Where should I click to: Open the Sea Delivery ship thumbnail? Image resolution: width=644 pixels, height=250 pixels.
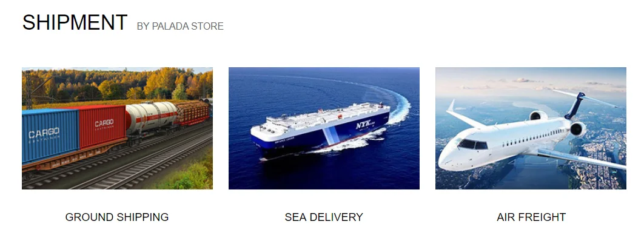pos(324,128)
